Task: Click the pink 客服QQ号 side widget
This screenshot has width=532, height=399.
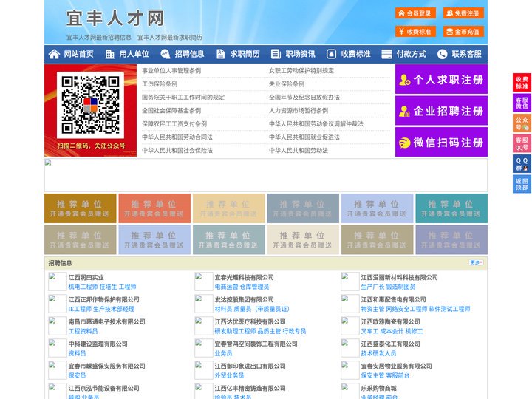Action: click(522, 143)
